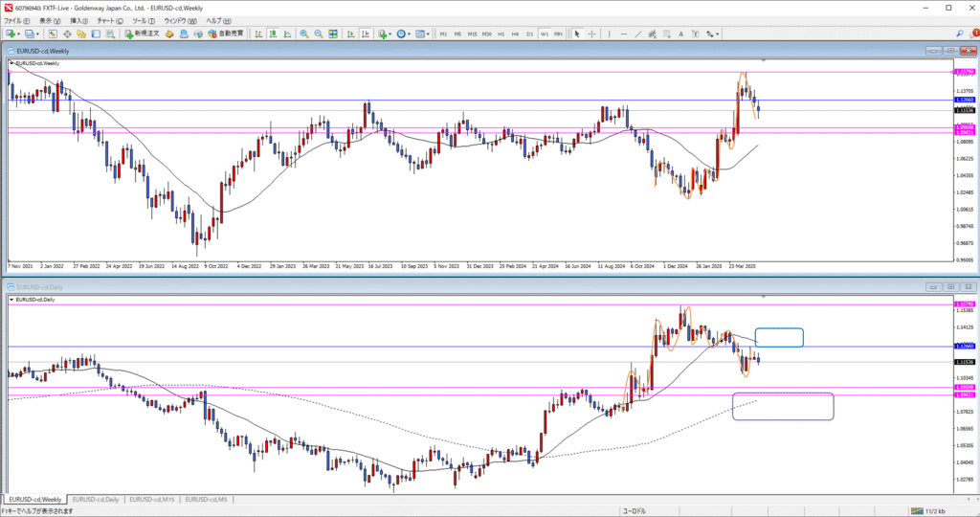This screenshot has height=517, width=980.
Task: Switch timeframe to D1
Action: (529, 34)
